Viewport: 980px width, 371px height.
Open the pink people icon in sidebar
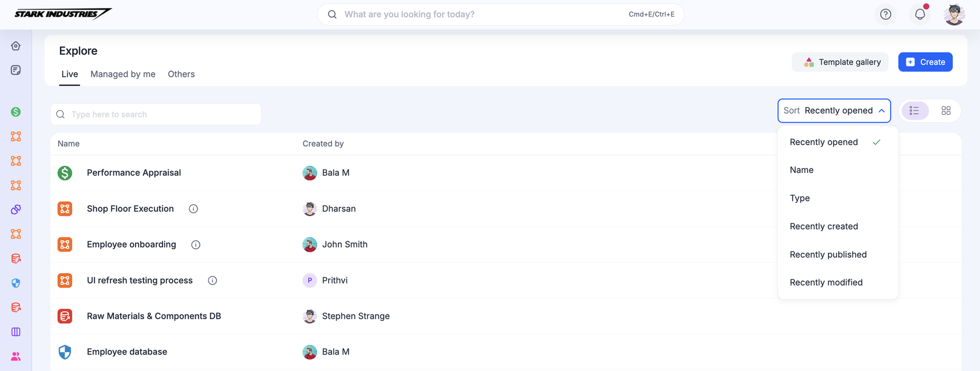click(16, 356)
